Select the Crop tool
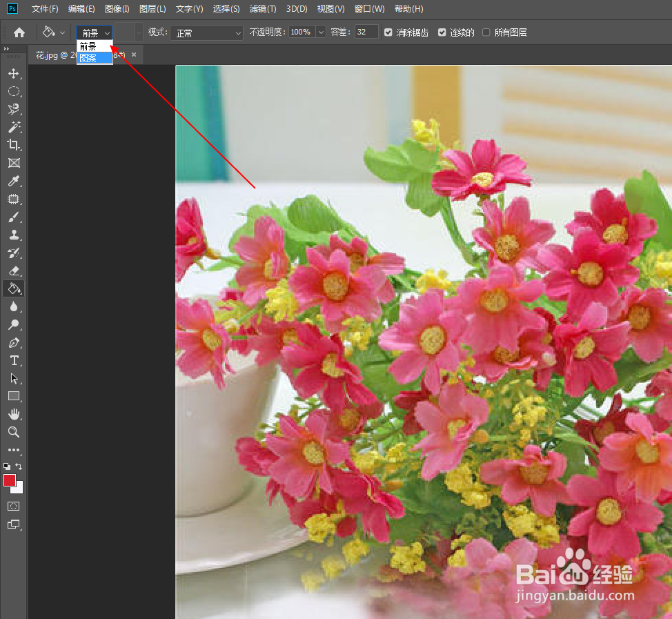The width and height of the screenshot is (672, 619). click(x=14, y=145)
